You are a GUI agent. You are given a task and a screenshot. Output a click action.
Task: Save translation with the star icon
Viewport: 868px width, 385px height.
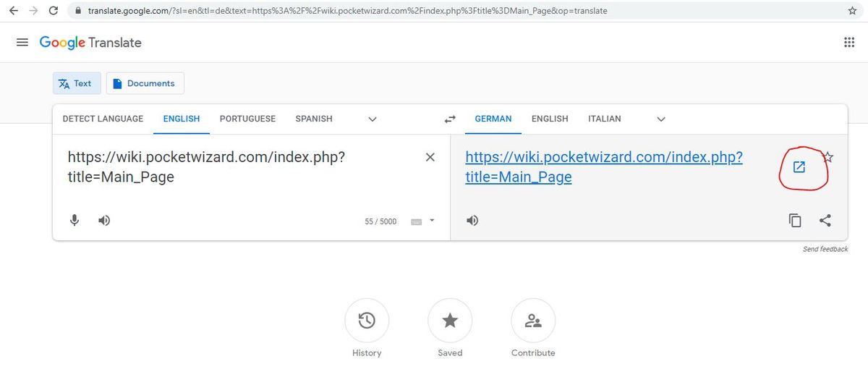point(829,157)
